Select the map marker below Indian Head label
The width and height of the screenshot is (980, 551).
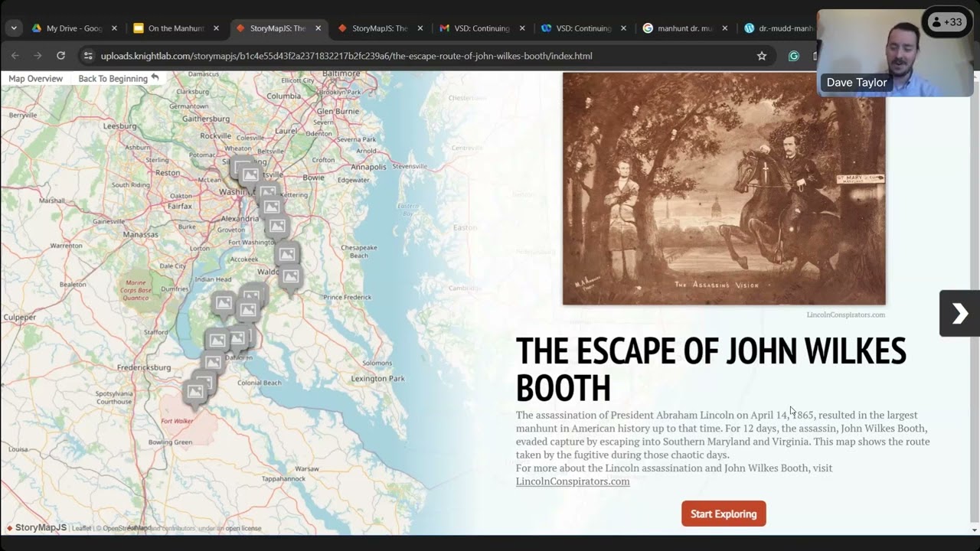coord(224,304)
